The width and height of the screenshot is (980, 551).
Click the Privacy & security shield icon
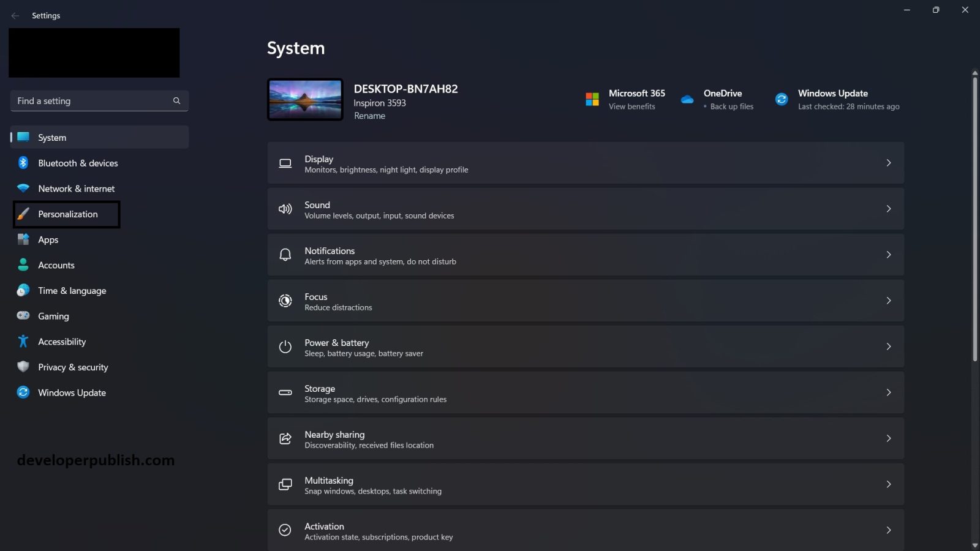[x=23, y=367]
